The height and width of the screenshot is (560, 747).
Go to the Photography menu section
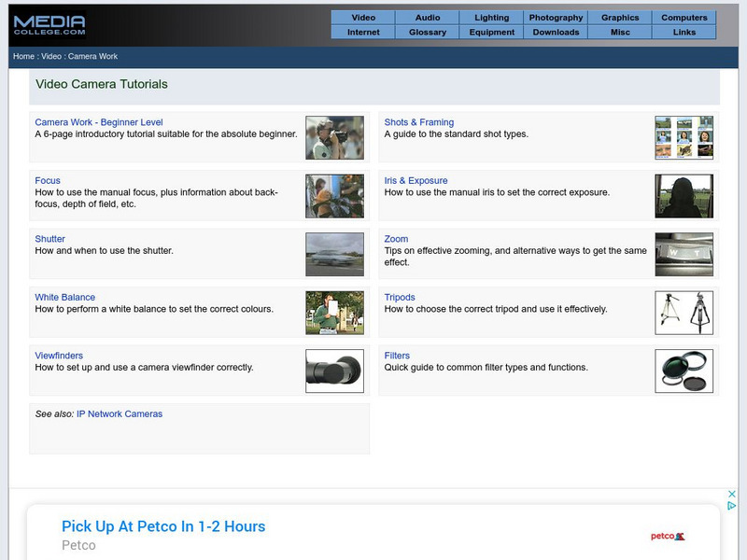click(556, 18)
